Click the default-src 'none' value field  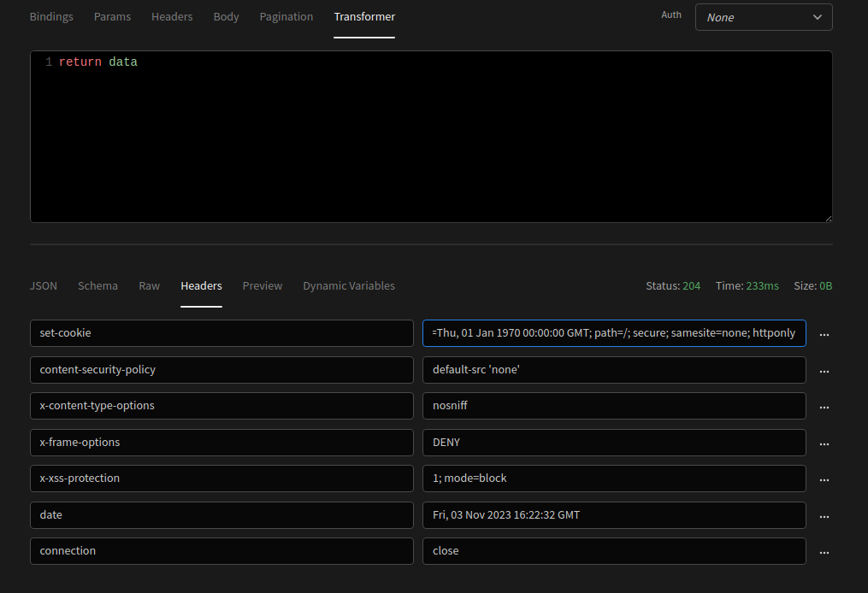614,369
